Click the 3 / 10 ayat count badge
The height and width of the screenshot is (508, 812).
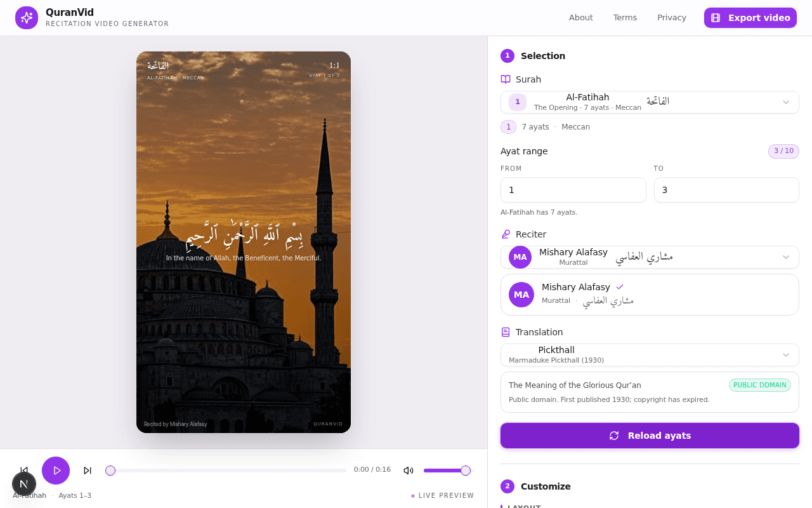point(783,151)
